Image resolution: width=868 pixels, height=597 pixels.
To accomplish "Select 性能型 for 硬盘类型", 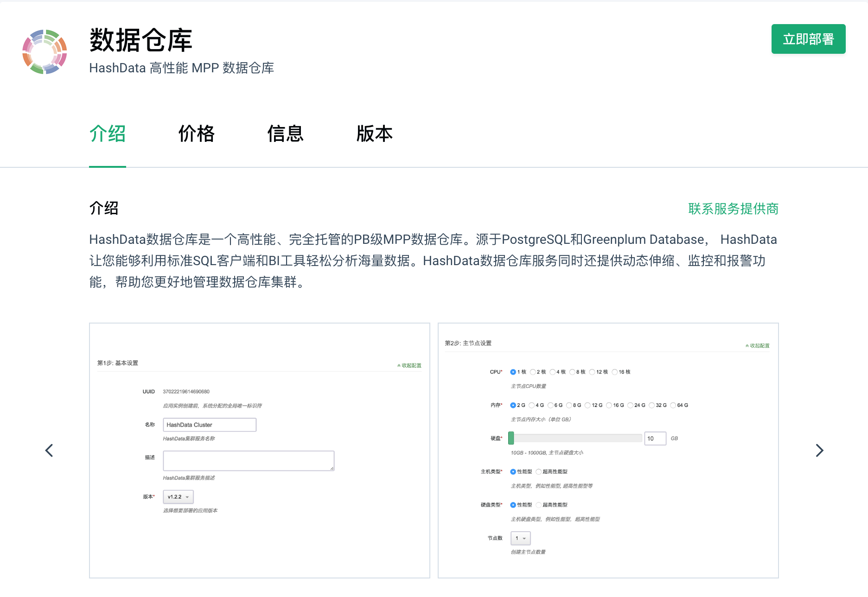I will click(x=513, y=505).
